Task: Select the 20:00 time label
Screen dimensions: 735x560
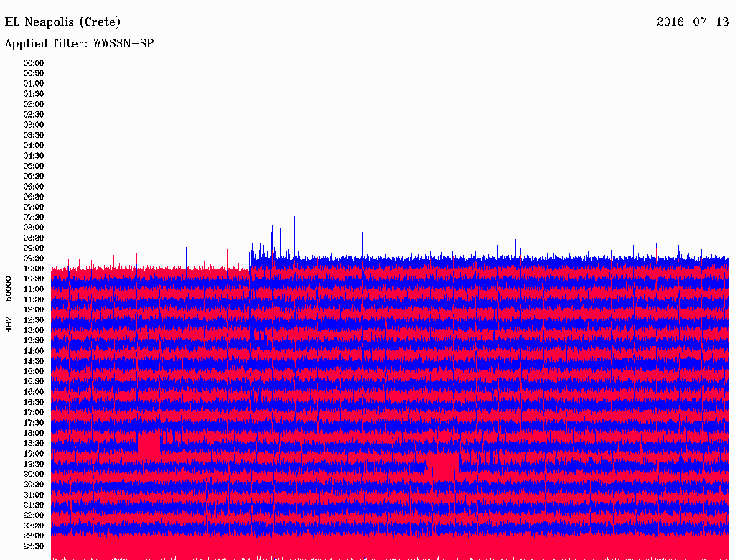Action: pos(34,474)
